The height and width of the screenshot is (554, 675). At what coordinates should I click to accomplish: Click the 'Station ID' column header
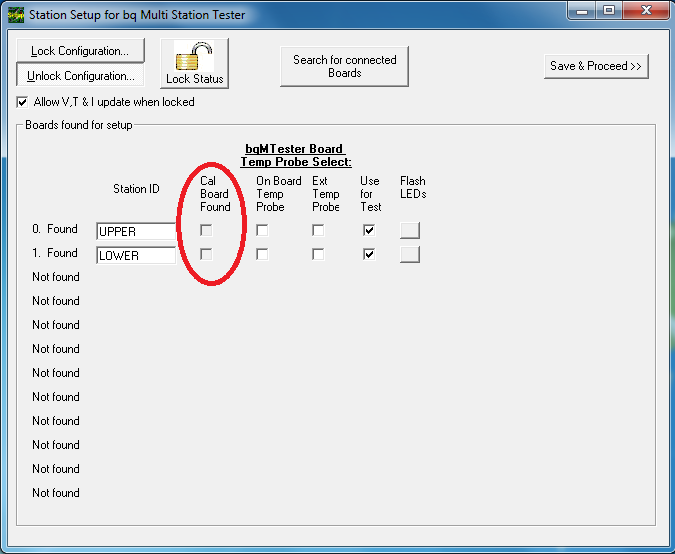(x=136, y=189)
